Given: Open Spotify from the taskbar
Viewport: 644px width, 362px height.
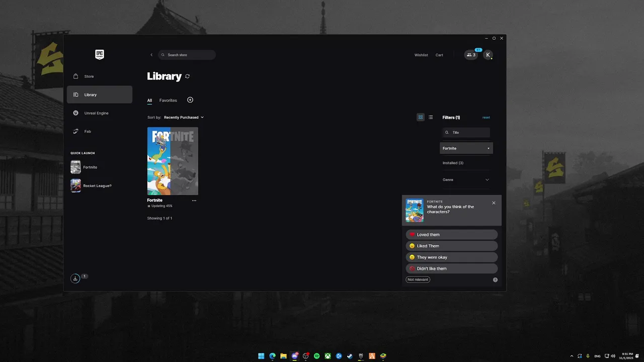Looking at the screenshot, I should (316, 356).
